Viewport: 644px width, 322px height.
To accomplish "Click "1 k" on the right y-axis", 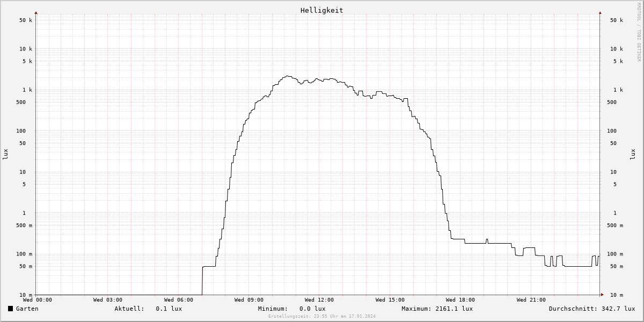I will point(618,90).
